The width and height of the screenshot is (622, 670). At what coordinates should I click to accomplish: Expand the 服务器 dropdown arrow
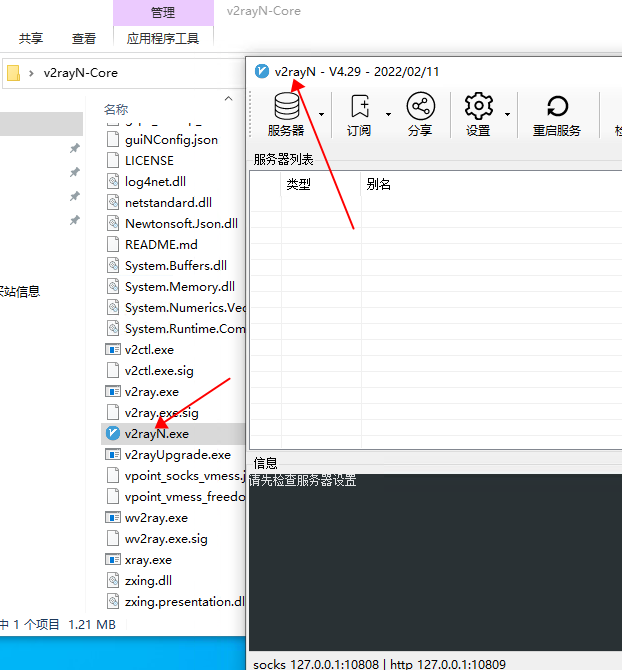click(321, 114)
